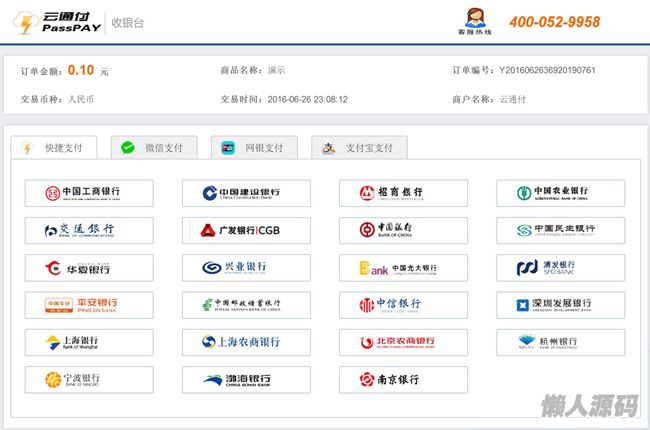Screen dimensions: 650x430
Task: Click hotline number 400-052-9958
Action: (x=555, y=22)
